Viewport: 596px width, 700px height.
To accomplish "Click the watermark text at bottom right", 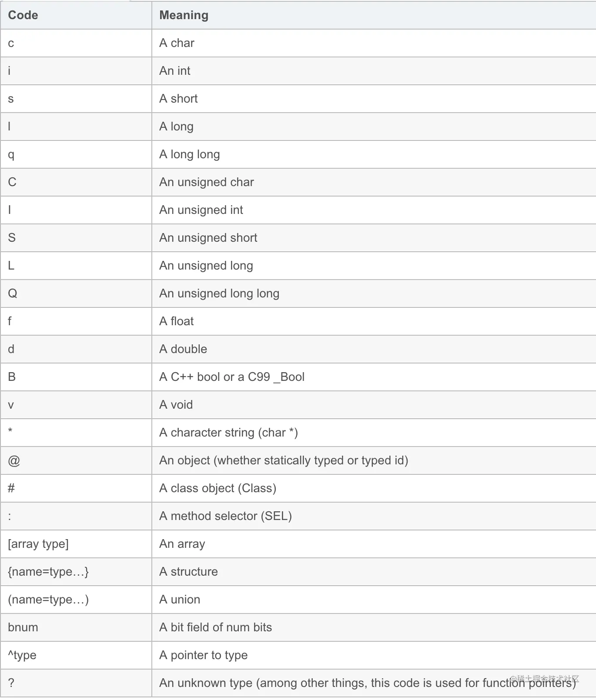I will pos(545,679).
